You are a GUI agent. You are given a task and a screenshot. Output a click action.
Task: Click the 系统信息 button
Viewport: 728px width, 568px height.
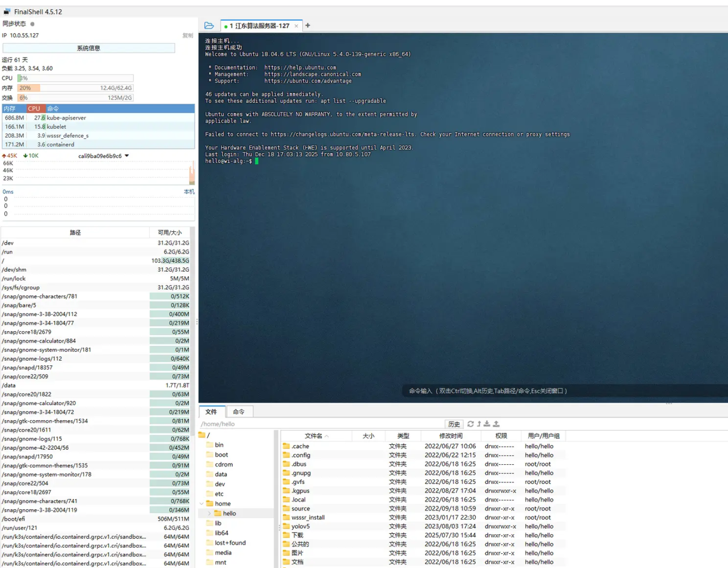89,48
